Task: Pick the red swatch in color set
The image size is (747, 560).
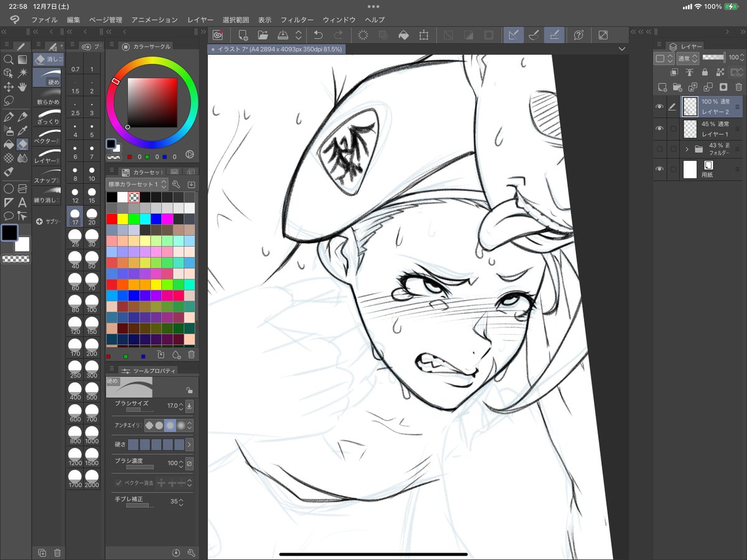Action: [111, 219]
